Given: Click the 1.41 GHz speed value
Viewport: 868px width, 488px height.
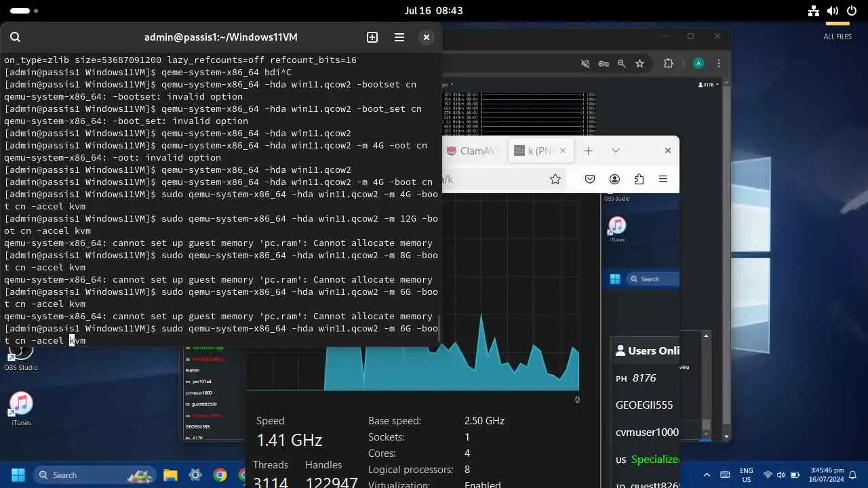Looking at the screenshot, I should click(x=289, y=440).
